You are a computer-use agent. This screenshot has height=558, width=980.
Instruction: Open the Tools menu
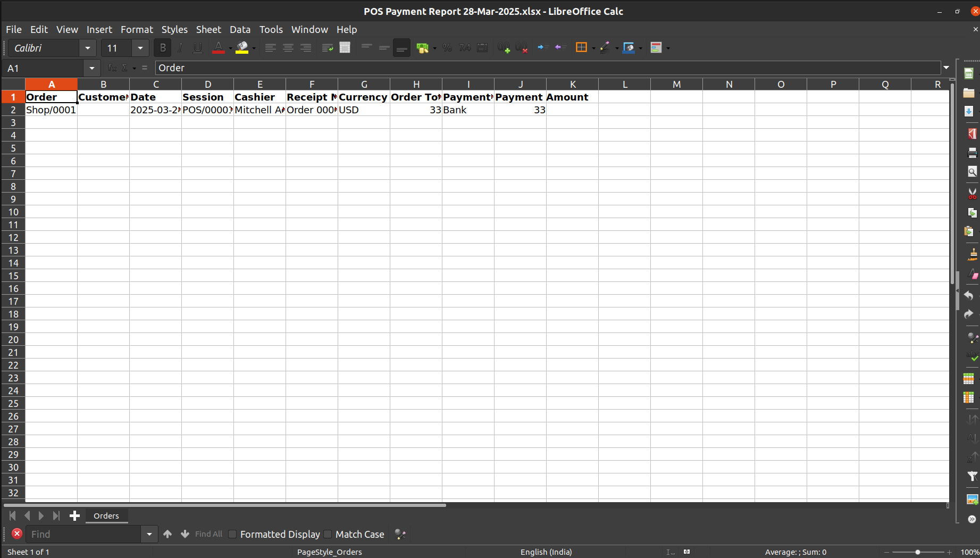pyautogui.click(x=271, y=29)
